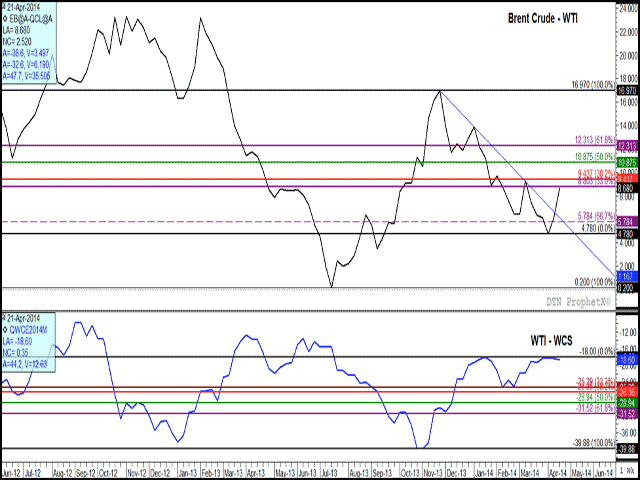Click the Brent Crude - WTI chart title
The width and height of the screenshot is (640, 480).
[x=542, y=18]
